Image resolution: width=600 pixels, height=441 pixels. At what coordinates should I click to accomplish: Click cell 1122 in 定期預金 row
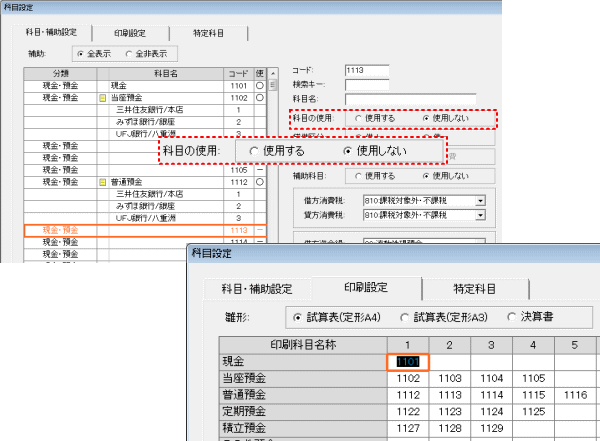[408, 412]
